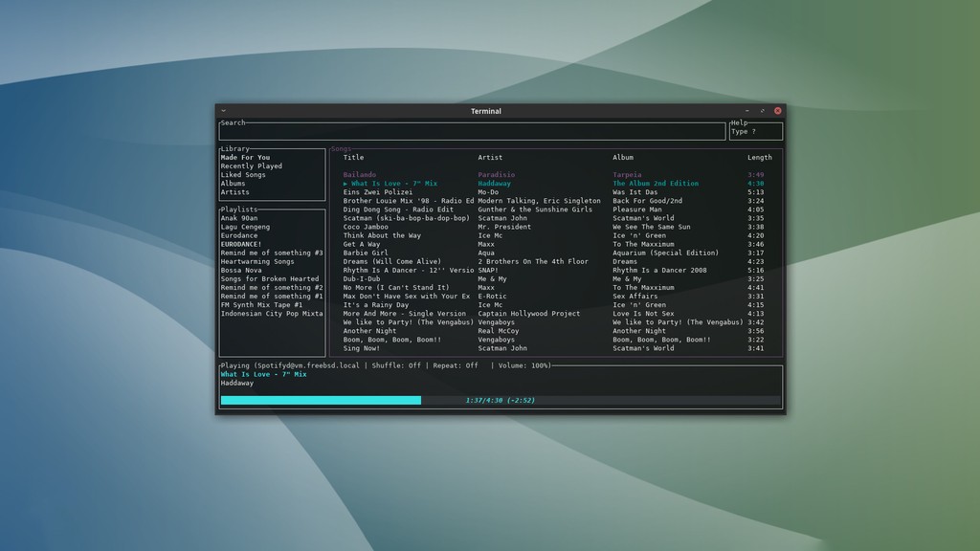
Task: Select the "Bossa Nova" playlist
Action: [243, 270]
